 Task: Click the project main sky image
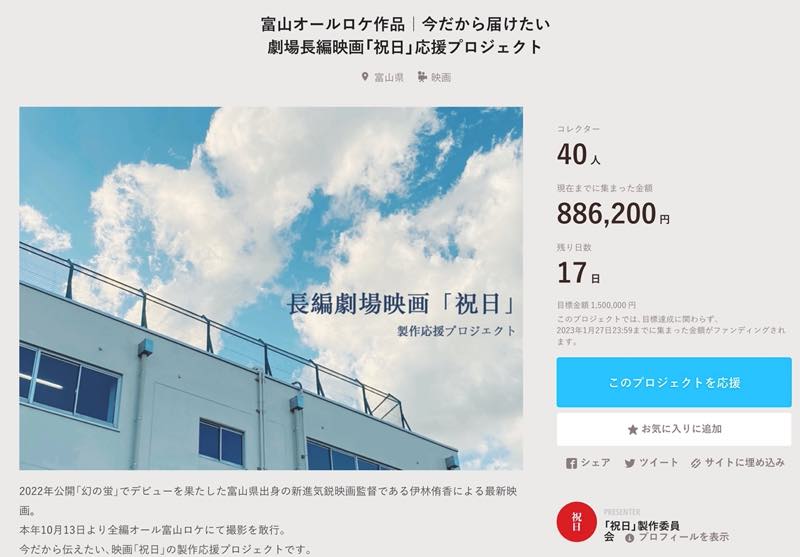pyautogui.click(x=271, y=288)
